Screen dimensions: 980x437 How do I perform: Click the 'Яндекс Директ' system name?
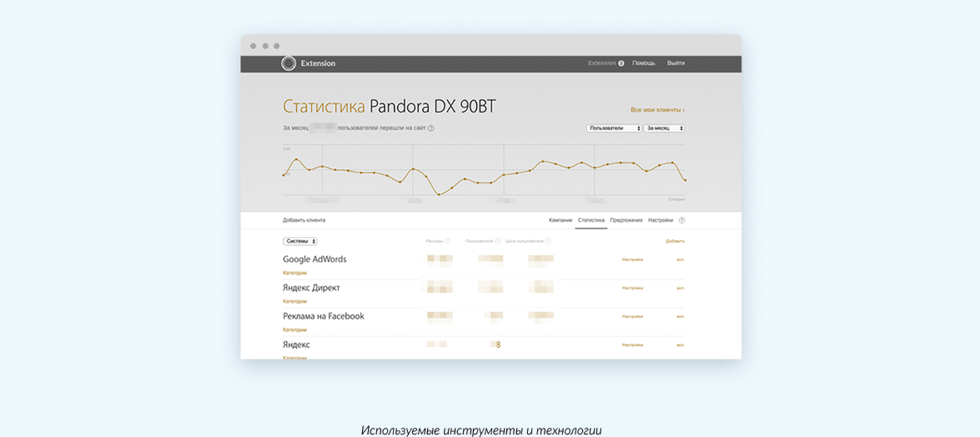[312, 288]
